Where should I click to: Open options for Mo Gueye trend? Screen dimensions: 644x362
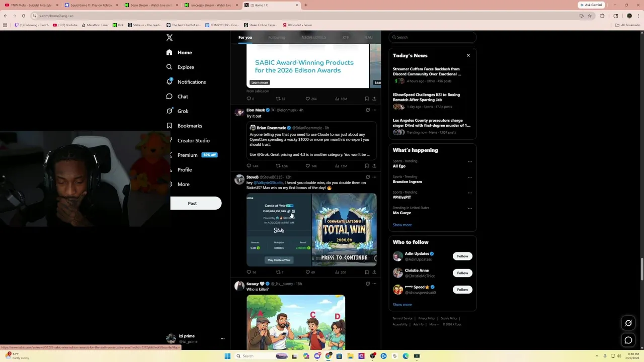point(470,208)
